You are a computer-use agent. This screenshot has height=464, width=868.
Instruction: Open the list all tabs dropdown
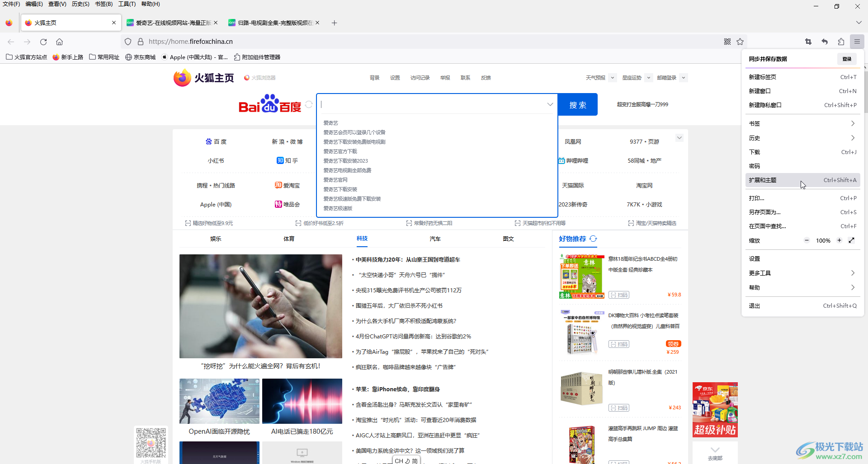coord(859,23)
